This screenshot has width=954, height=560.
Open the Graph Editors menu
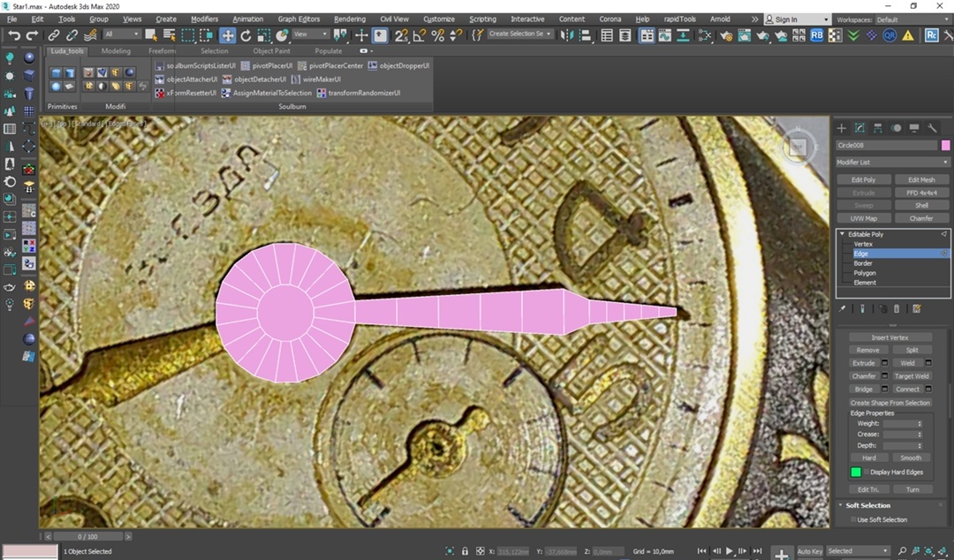[x=299, y=19]
